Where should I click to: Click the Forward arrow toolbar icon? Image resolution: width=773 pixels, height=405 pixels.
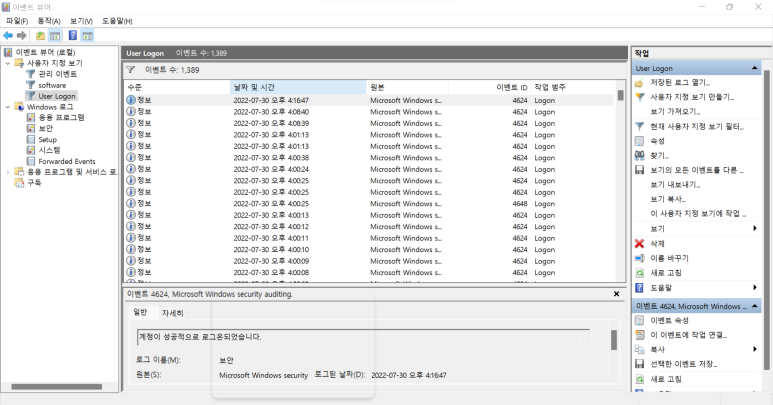(x=22, y=35)
